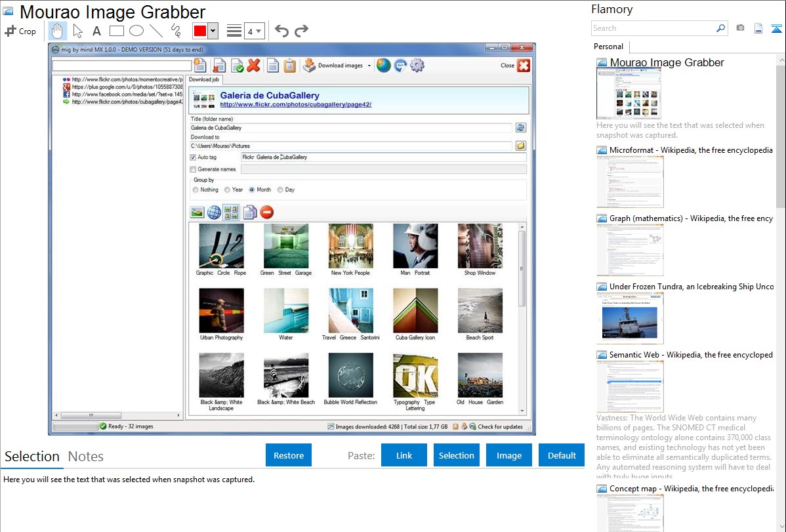
Task: Open the flickr cubagallery page42 link
Action: 296,105
